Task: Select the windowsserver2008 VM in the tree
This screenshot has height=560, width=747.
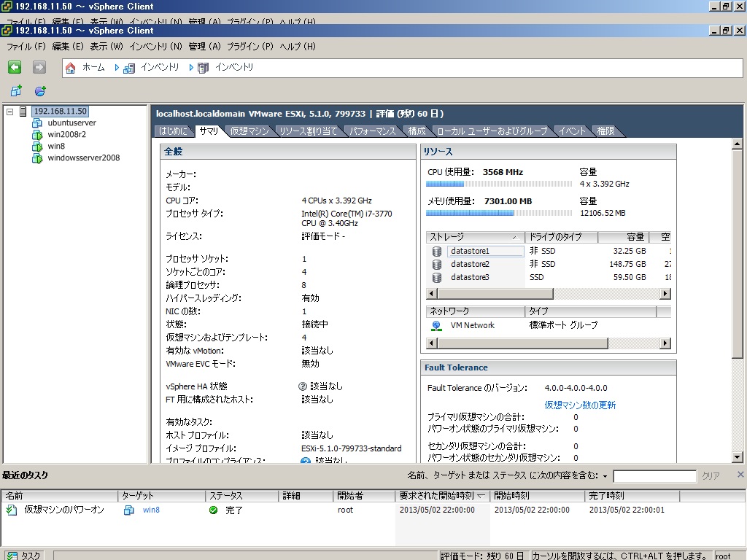Action: (83, 158)
